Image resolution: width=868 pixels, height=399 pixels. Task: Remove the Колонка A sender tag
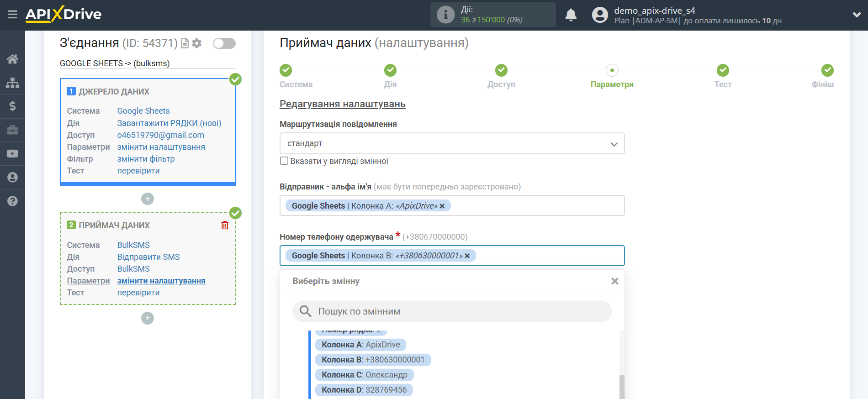point(442,206)
